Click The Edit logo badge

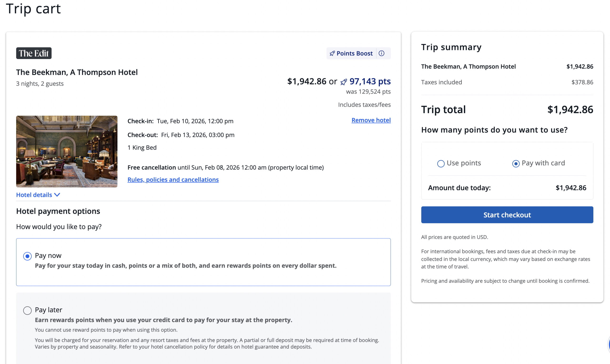point(34,53)
